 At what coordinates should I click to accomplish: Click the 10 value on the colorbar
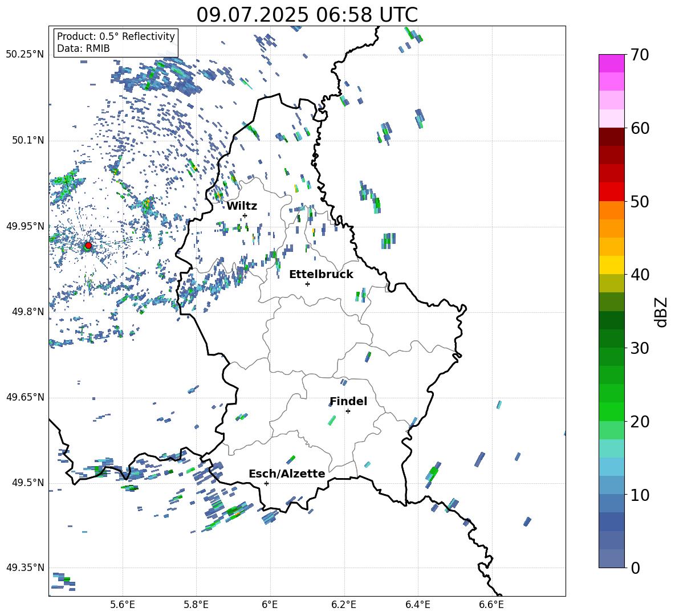pyautogui.click(x=640, y=495)
